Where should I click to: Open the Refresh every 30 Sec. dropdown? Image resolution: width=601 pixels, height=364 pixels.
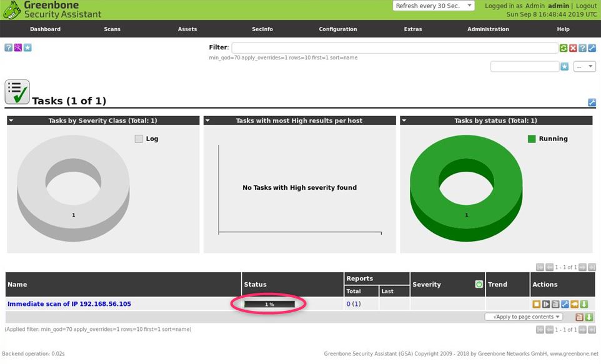coord(434,6)
